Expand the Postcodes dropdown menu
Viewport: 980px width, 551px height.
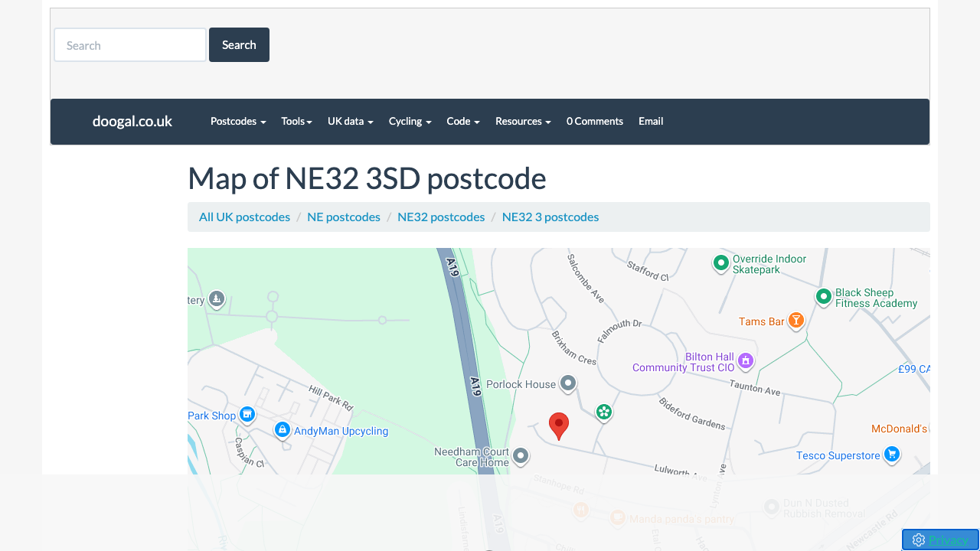point(238,121)
